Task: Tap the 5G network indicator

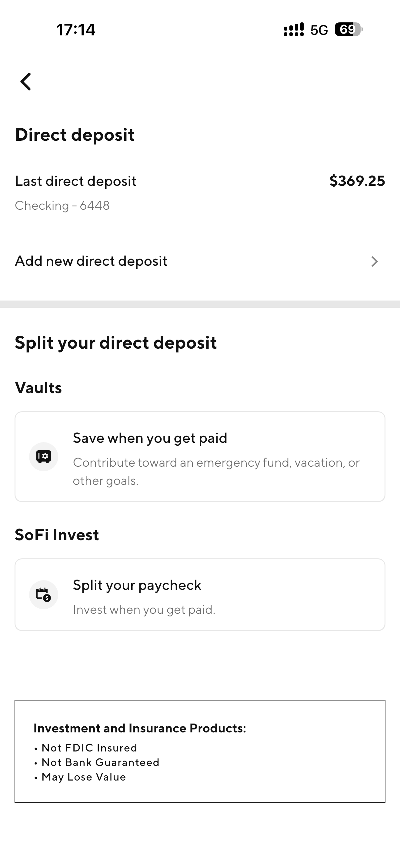Action: (x=319, y=30)
